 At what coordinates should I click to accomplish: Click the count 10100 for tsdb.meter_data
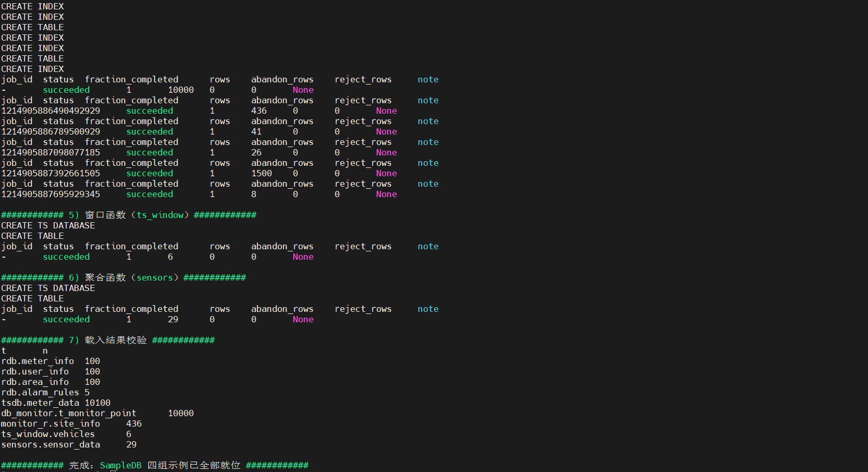97,403
